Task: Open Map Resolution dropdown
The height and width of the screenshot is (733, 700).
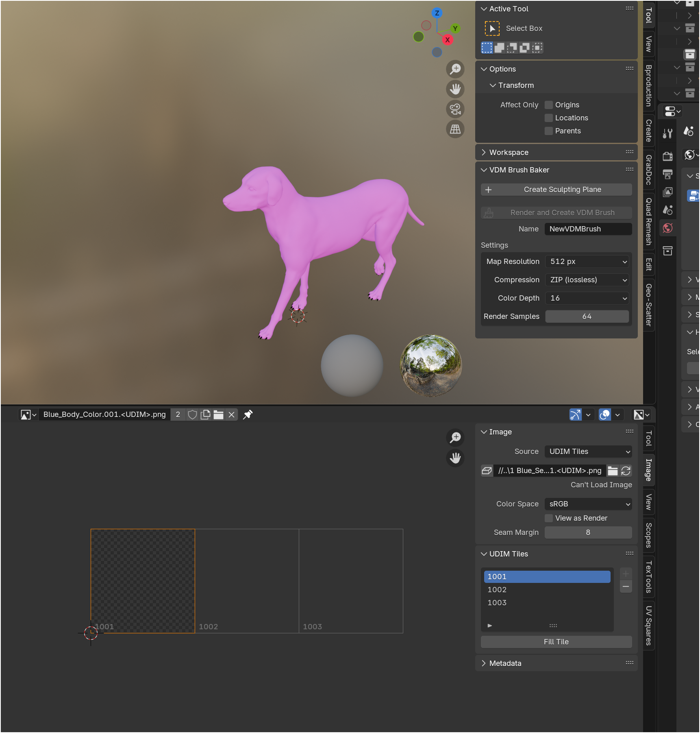Action: [587, 262]
